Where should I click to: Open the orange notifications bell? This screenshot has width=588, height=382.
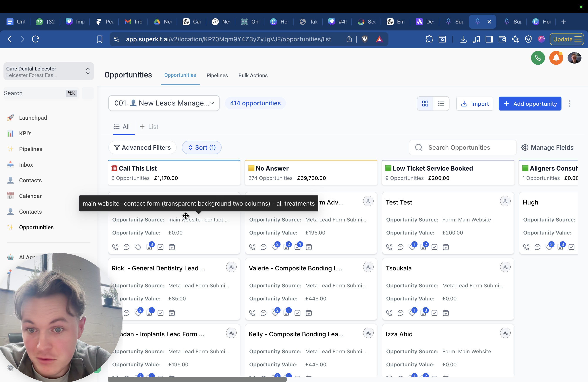point(556,58)
